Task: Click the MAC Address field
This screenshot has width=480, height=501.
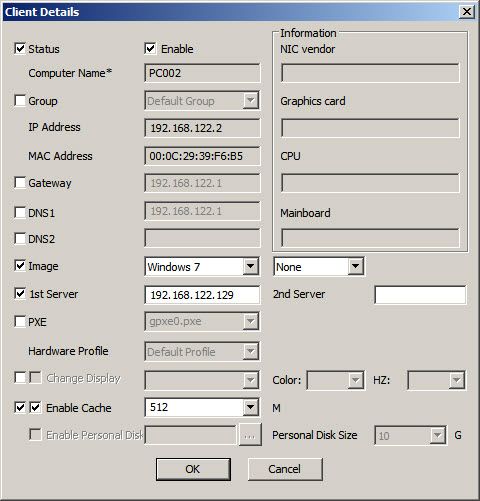Action: 202,156
